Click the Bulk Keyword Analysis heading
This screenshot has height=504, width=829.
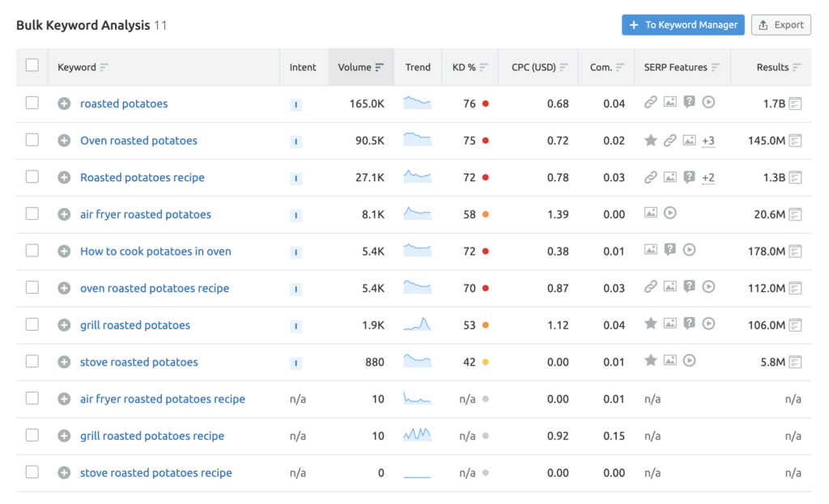pos(83,25)
